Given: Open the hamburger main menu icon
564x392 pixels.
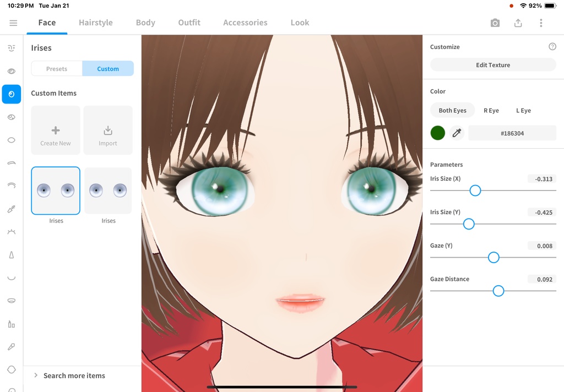Looking at the screenshot, I should pos(13,23).
